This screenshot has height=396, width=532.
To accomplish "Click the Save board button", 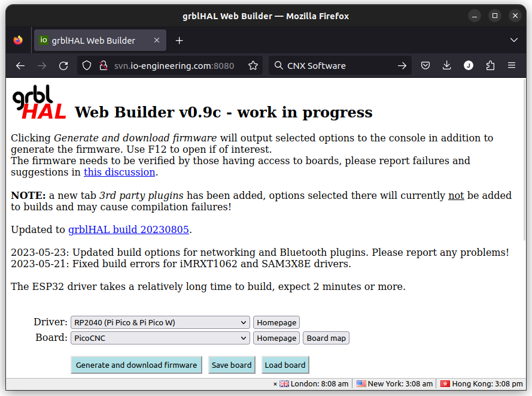I will click(232, 365).
